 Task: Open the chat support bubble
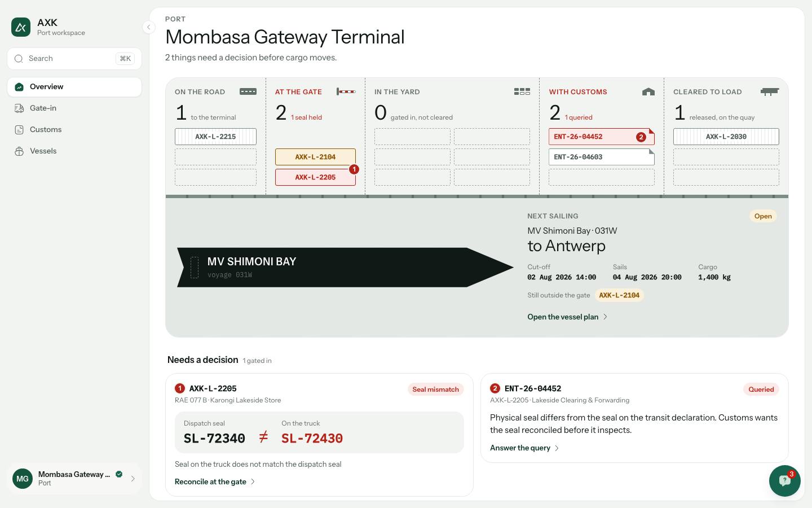pos(784,480)
